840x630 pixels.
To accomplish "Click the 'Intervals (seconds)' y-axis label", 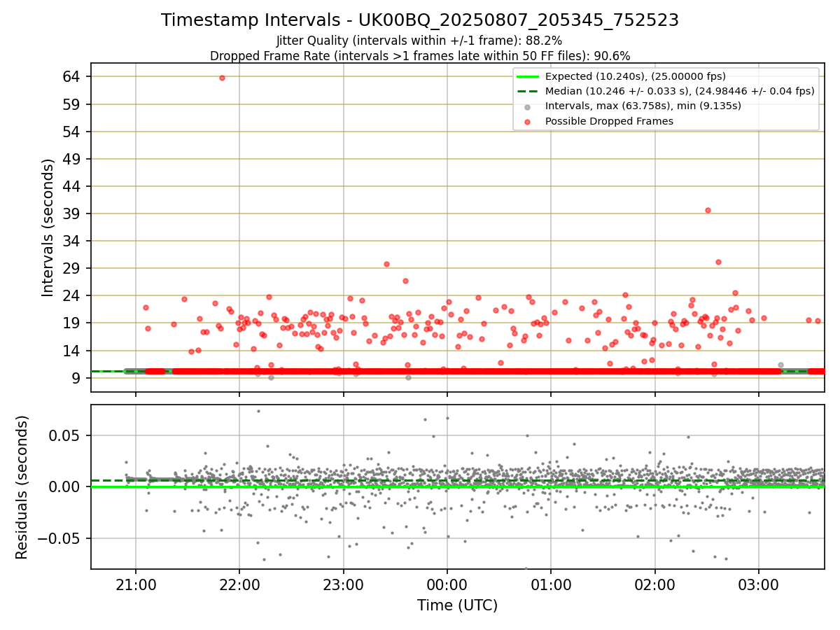I will (x=48, y=227).
